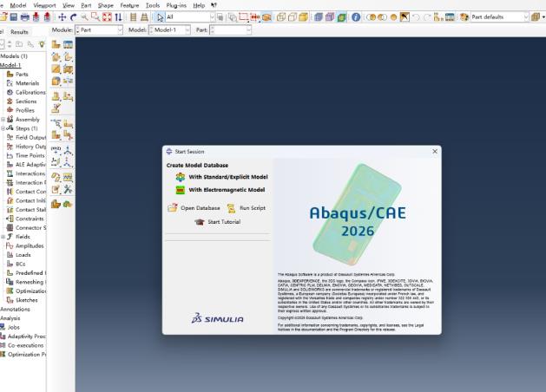The width and height of the screenshot is (546, 392).
Task: Open the Part Manager icon
Action: [68, 44]
